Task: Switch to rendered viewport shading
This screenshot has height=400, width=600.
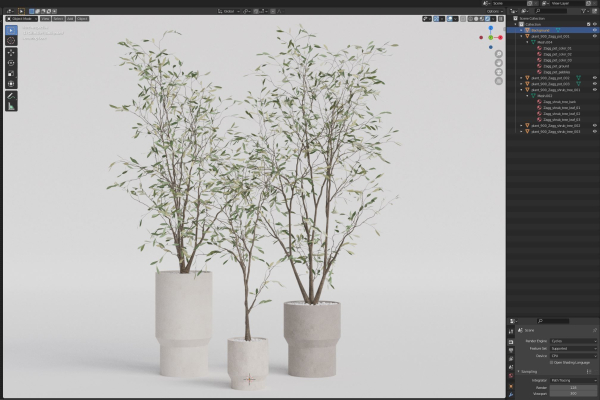Action: click(x=488, y=19)
